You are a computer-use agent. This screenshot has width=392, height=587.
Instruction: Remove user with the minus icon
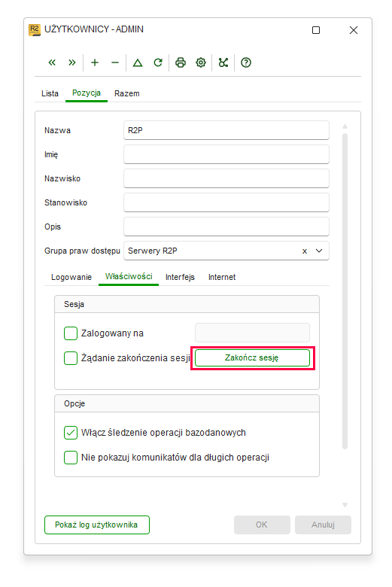pyautogui.click(x=115, y=62)
